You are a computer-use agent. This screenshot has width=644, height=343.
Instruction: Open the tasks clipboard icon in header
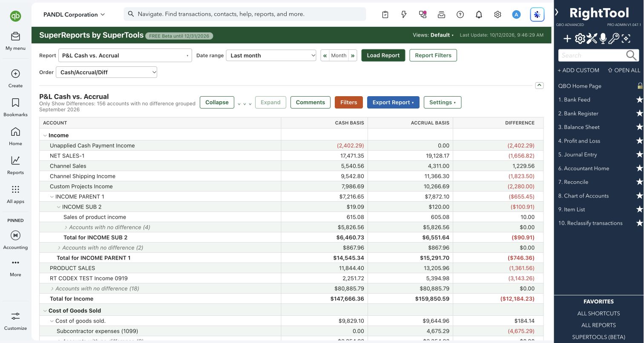point(385,14)
